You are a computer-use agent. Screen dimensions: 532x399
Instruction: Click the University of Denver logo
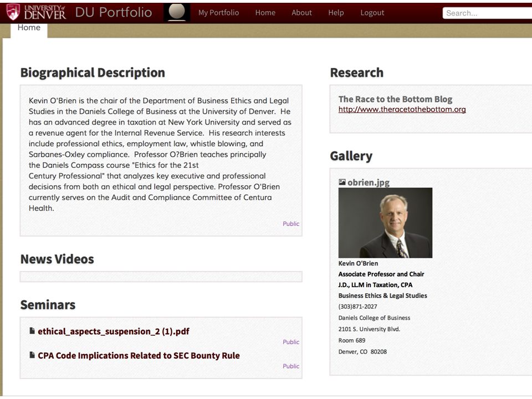[x=37, y=12]
